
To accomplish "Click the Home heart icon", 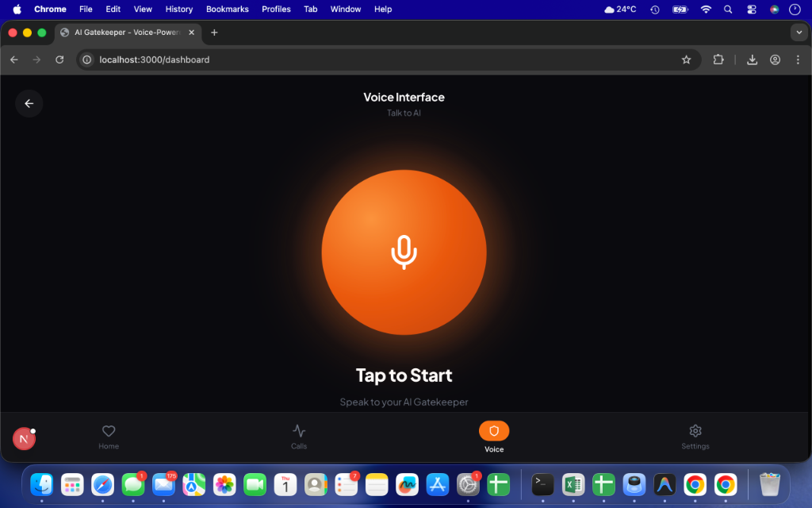I will [109, 433].
